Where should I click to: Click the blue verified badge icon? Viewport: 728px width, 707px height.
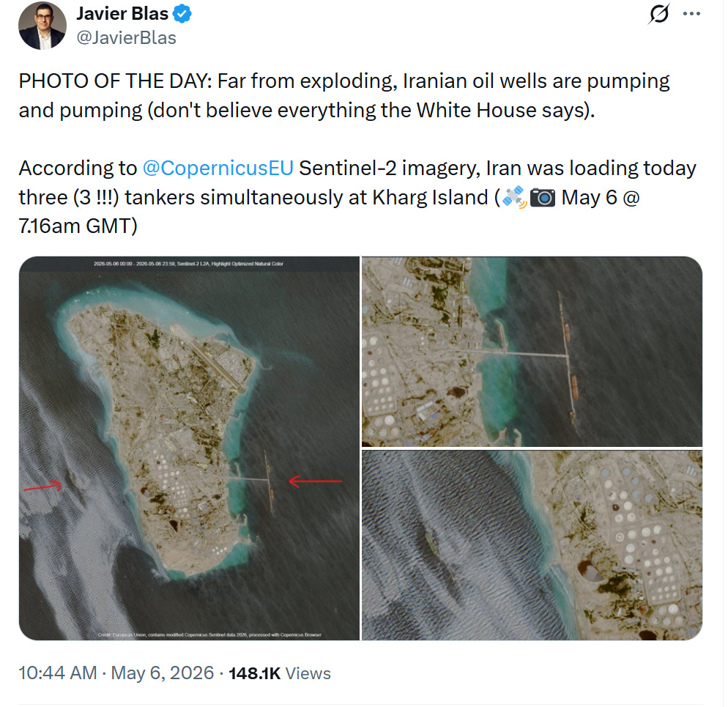(182, 14)
